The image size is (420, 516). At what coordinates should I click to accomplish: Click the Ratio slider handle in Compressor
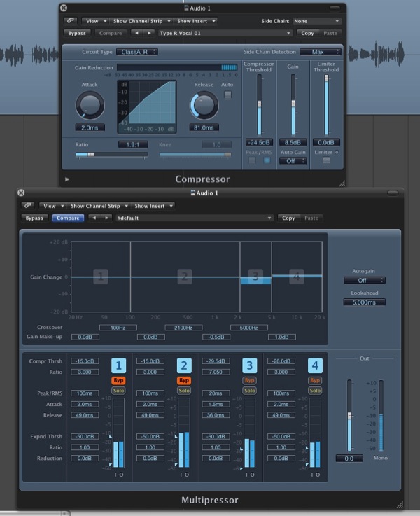(x=91, y=154)
